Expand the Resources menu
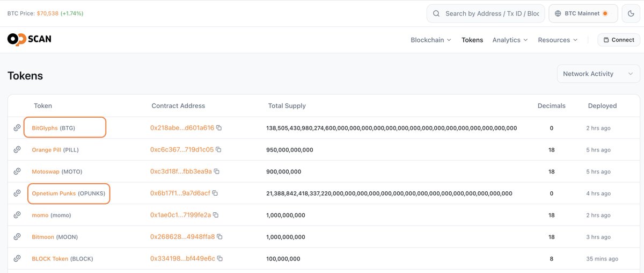644x273 pixels. [x=558, y=40]
